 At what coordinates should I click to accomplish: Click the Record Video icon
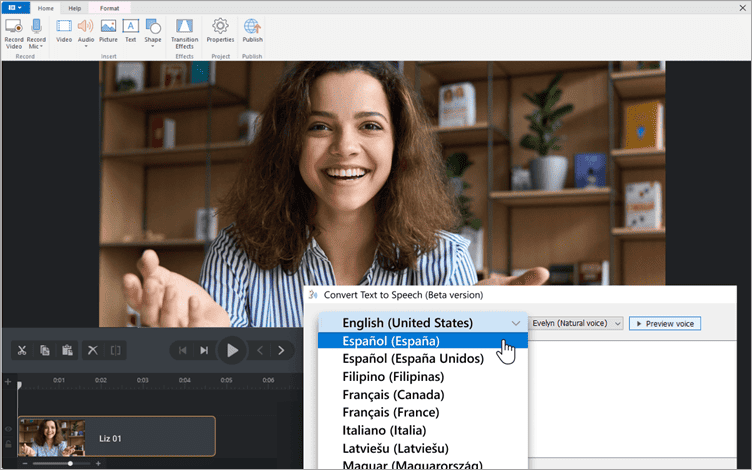13,26
